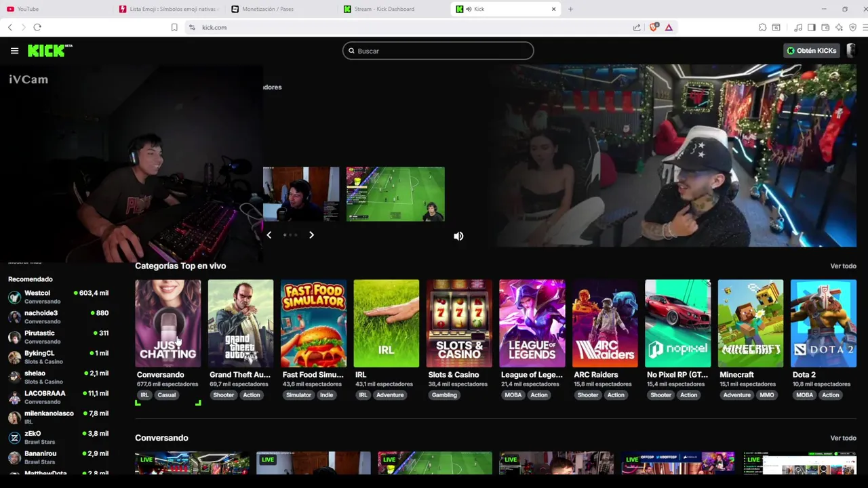Open Brave Rewards triangle icon

669,27
